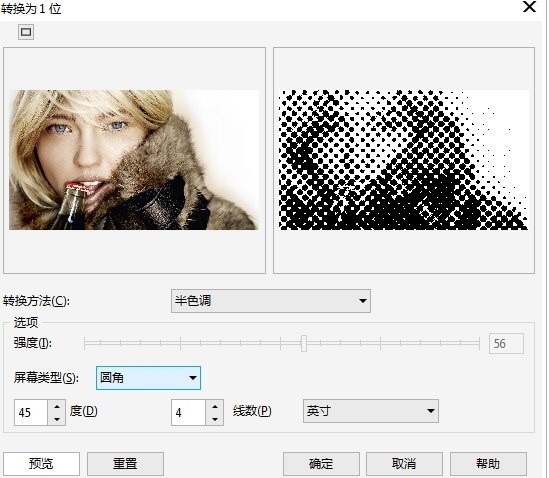
Task: Open the 转换方法 dropdown showing 半色调
Action: point(271,301)
